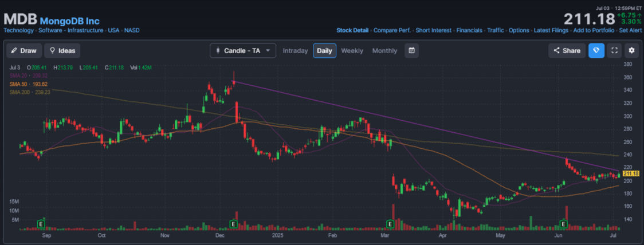
Task: Open the Compare Perf. link
Action: (392, 30)
